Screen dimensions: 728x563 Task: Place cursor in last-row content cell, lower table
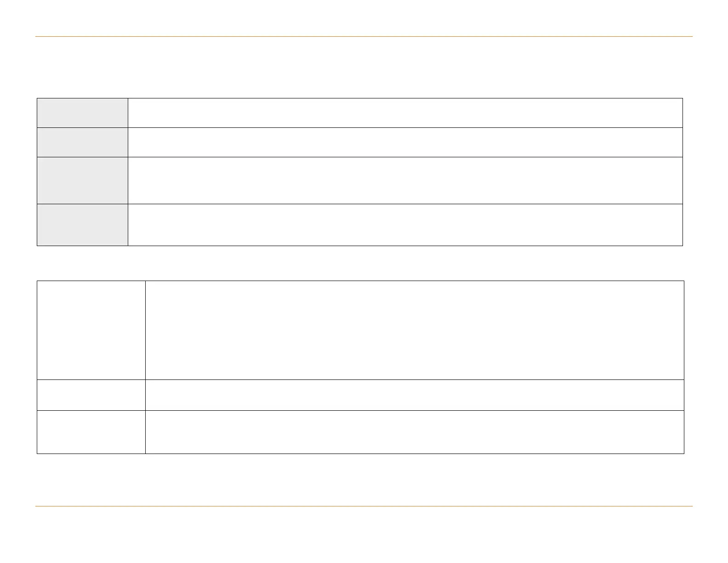[x=415, y=432]
